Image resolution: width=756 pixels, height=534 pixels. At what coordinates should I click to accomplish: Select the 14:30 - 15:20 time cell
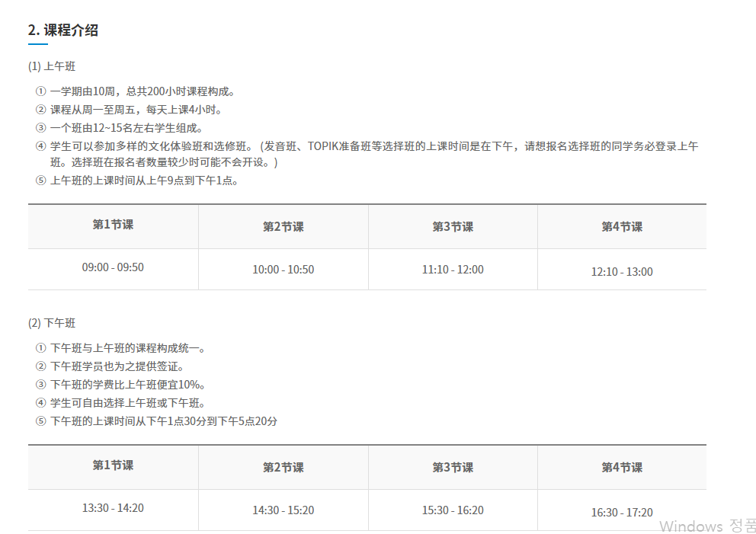pos(283,510)
